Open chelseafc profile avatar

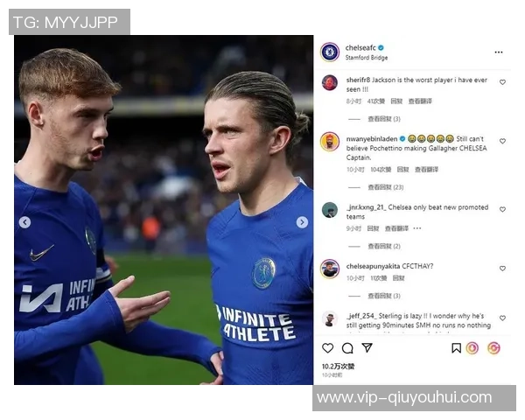(330, 52)
